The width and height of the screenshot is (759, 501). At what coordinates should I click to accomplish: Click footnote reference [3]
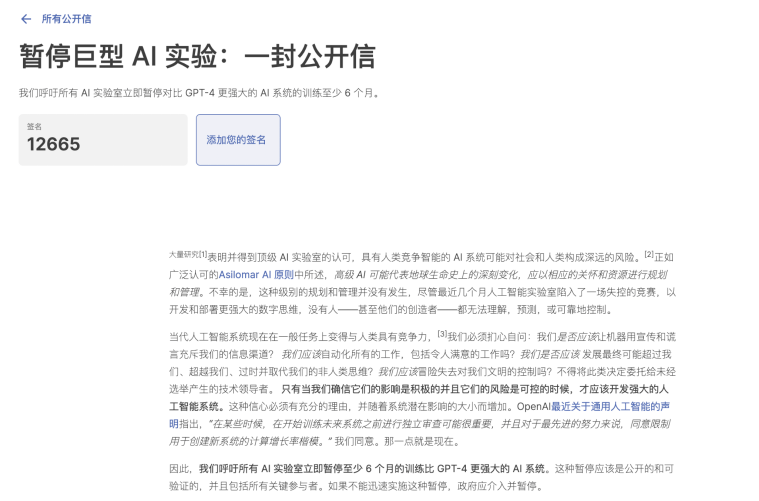[x=442, y=334]
